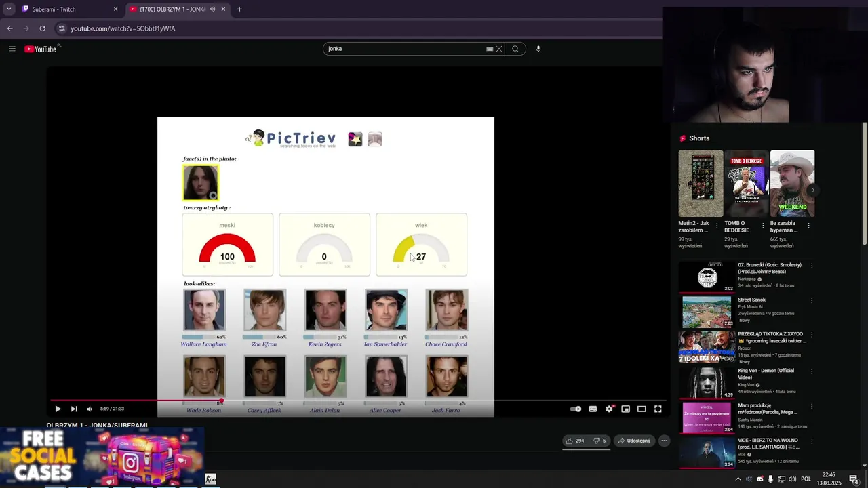Open Street Sanok video thumbnail
Viewport: 868px width, 488px height.
tap(707, 312)
